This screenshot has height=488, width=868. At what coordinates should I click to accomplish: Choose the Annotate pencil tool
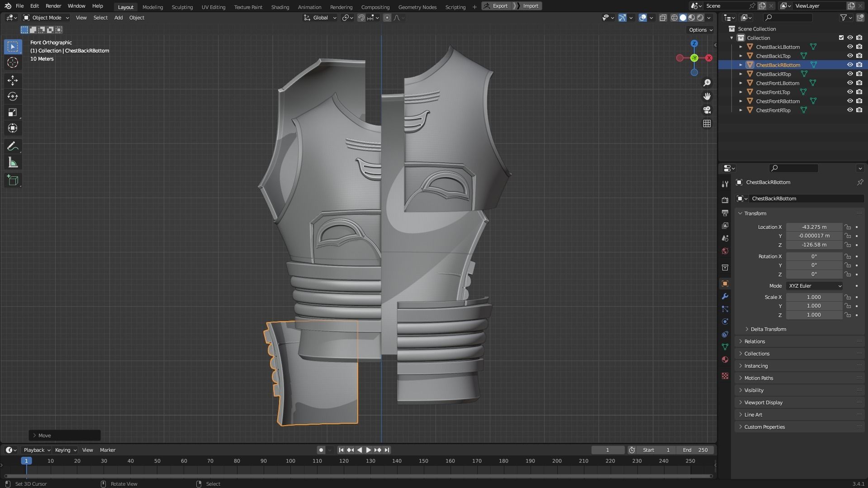tap(13, 147)
